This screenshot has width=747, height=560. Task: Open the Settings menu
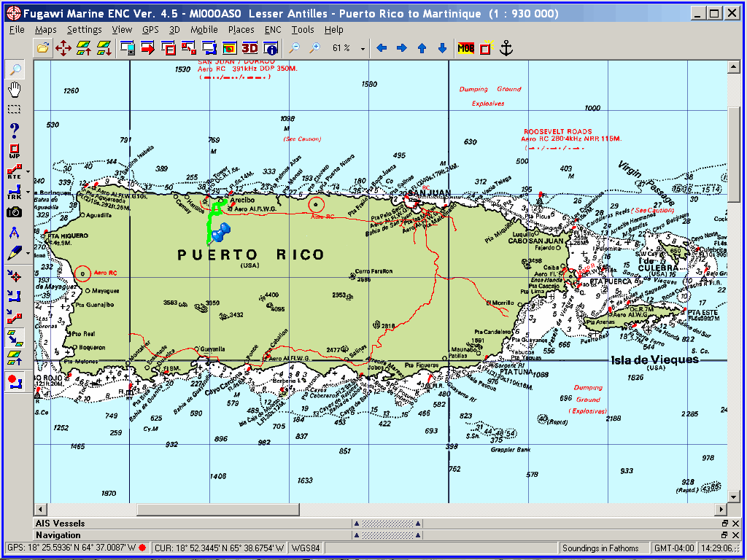point(85,29)
